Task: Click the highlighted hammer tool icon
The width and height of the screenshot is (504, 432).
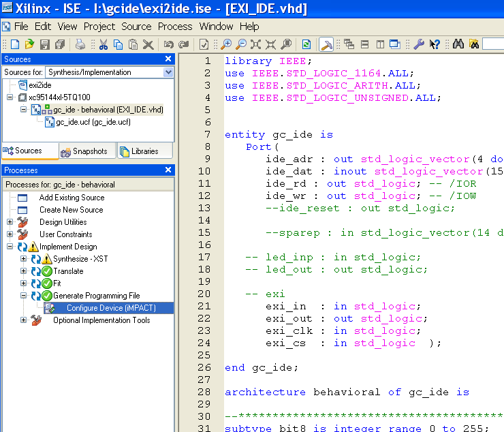Action: click(x=326, y=44)
